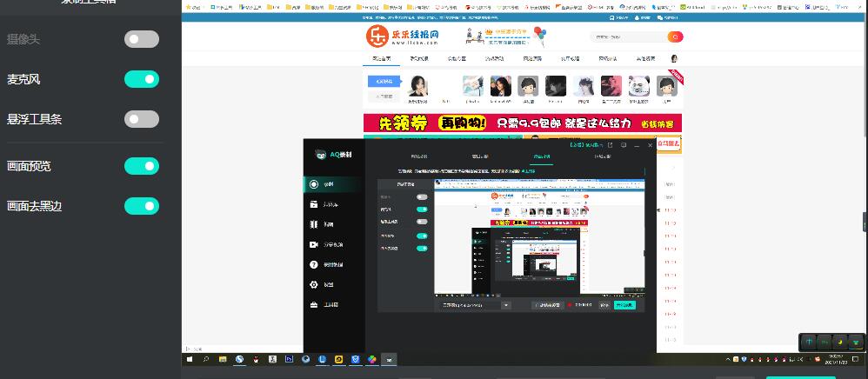Open the toolbox briefcase icon in AQ录制 sidebar

pyautogui.click(x=314, y=304)
